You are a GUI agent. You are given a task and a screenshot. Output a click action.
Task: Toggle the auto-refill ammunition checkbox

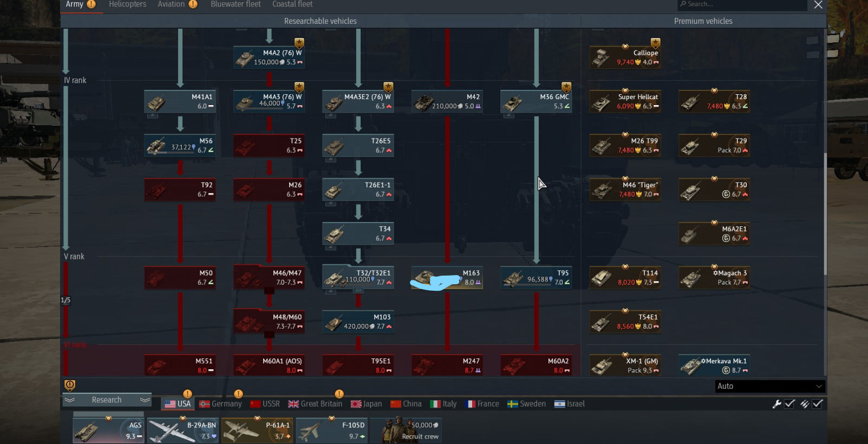point(818,404)
